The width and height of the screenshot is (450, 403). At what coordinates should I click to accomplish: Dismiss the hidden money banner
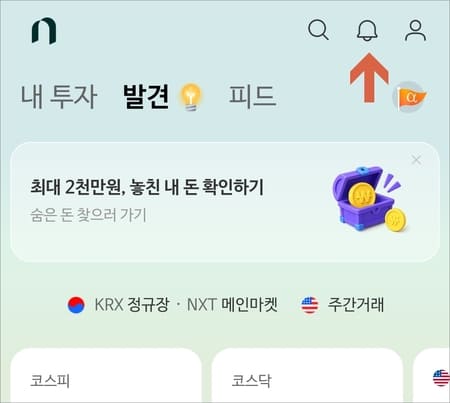416,160
